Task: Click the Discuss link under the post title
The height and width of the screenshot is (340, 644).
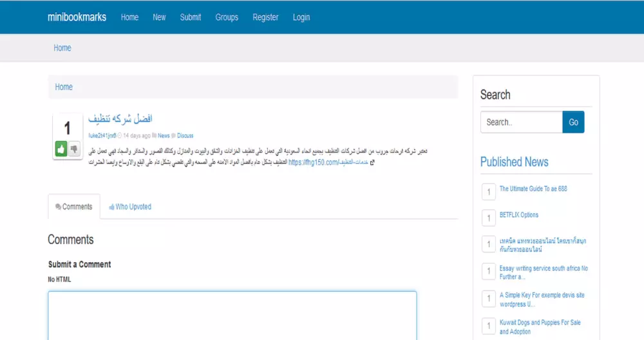Action: pos(185,135)
